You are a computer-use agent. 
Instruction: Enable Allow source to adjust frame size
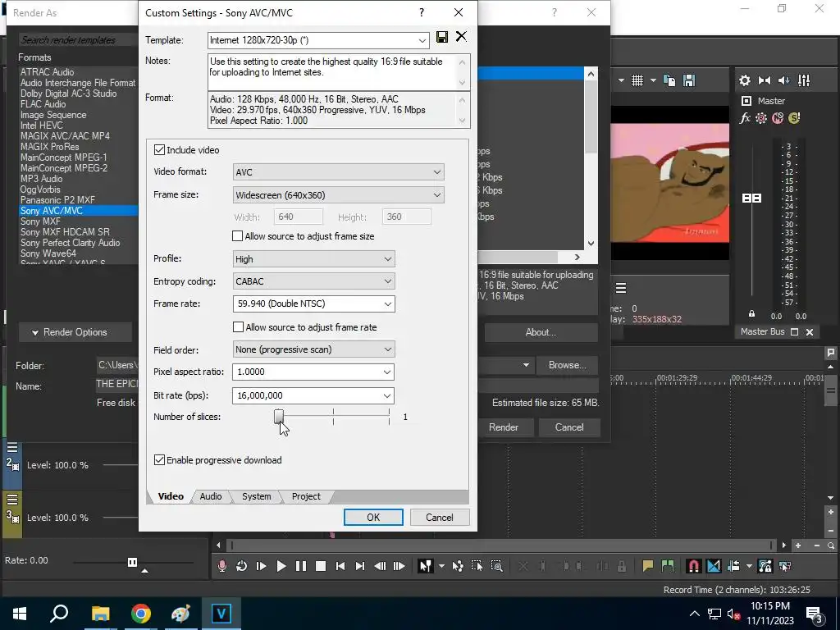(x=237, y=235)
